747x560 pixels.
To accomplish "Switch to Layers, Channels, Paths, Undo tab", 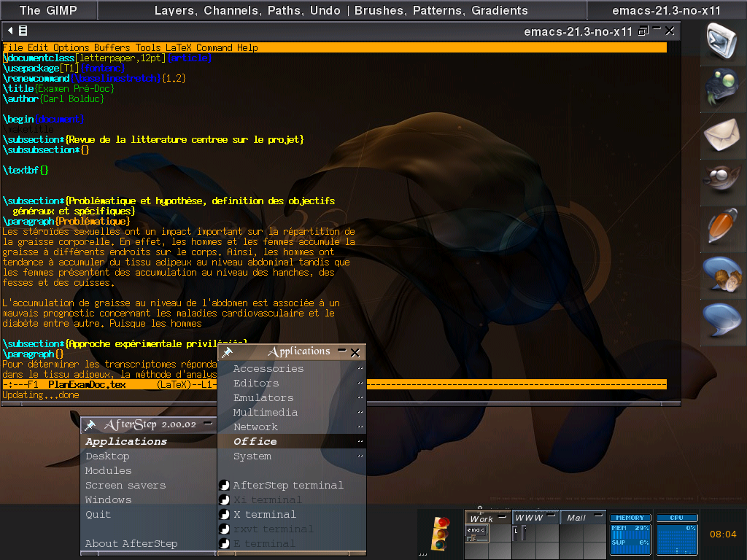I will [x=342, y=10].
